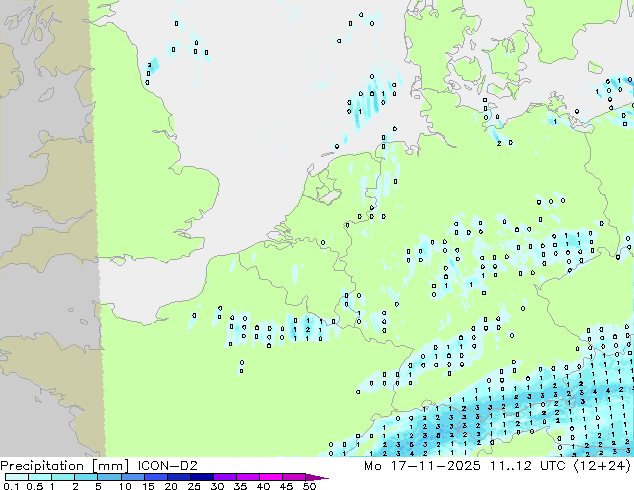
Task: Click the '25' legend scale value
Action: 194,486
